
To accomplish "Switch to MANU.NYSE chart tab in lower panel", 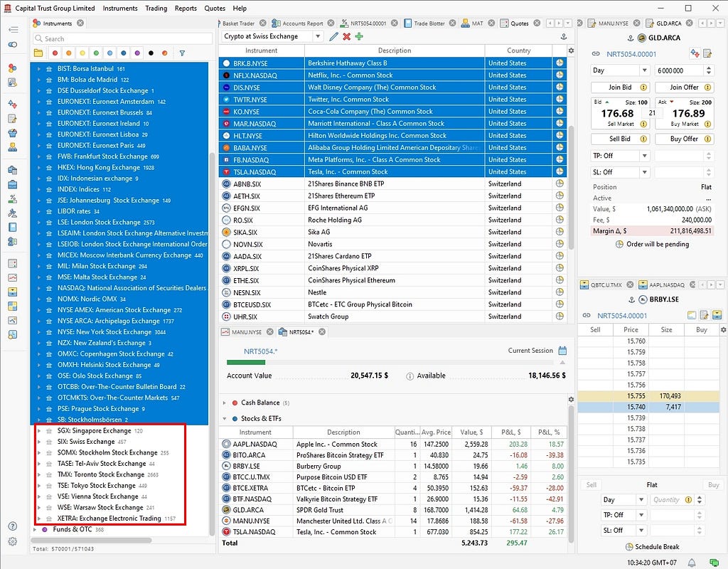I will pos(247,332).
